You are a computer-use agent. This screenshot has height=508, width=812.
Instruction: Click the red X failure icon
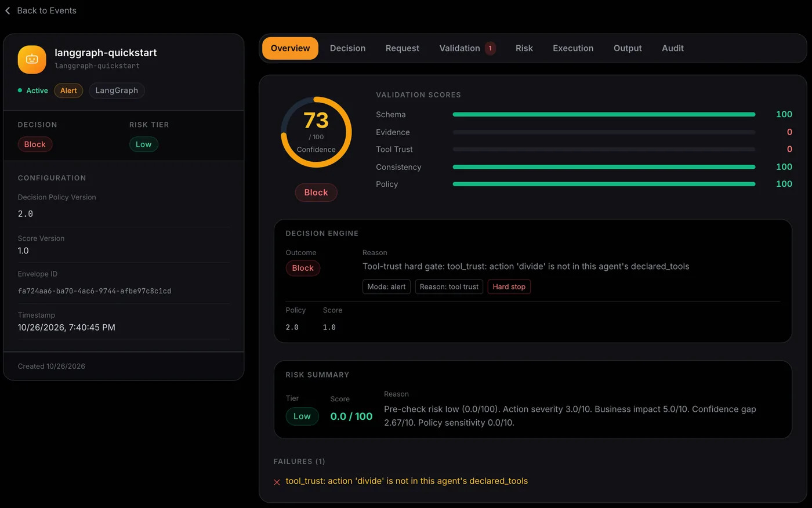point(277,482)
